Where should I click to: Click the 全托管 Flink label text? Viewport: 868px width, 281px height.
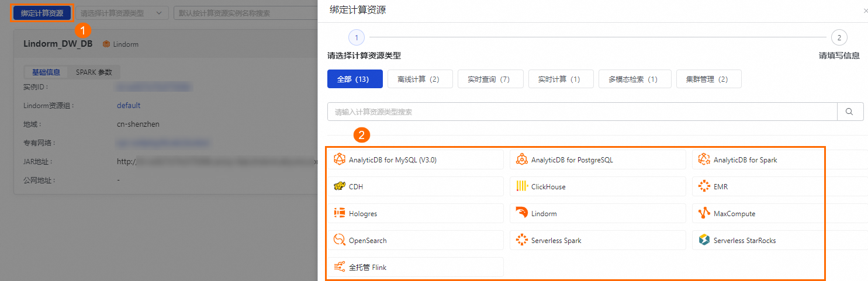[x=368, y=268]
